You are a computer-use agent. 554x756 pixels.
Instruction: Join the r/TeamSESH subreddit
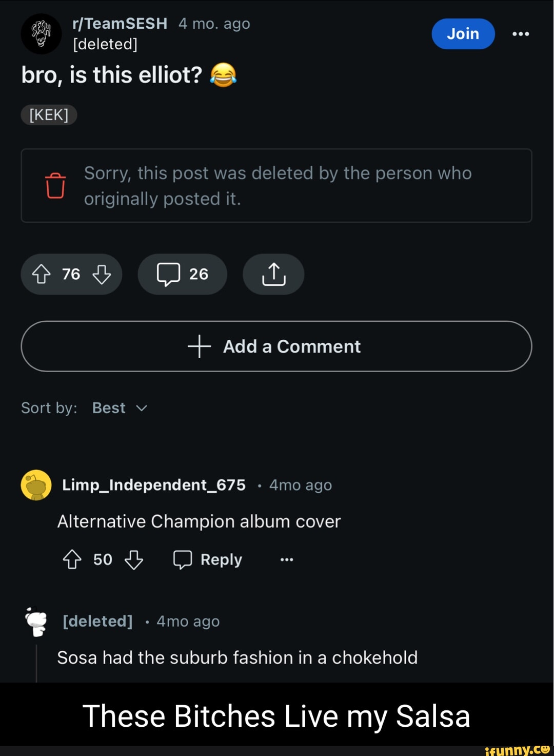click(463, 33)
